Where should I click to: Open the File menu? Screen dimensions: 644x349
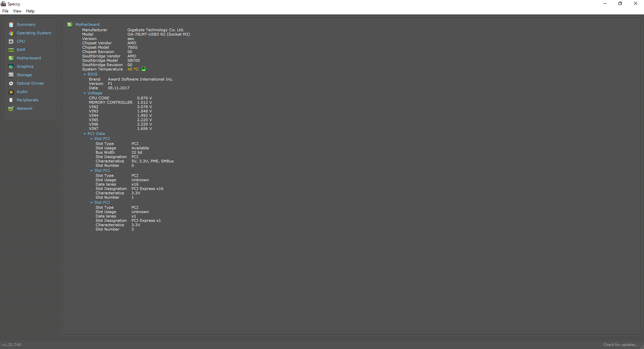[x=5, y=11]
